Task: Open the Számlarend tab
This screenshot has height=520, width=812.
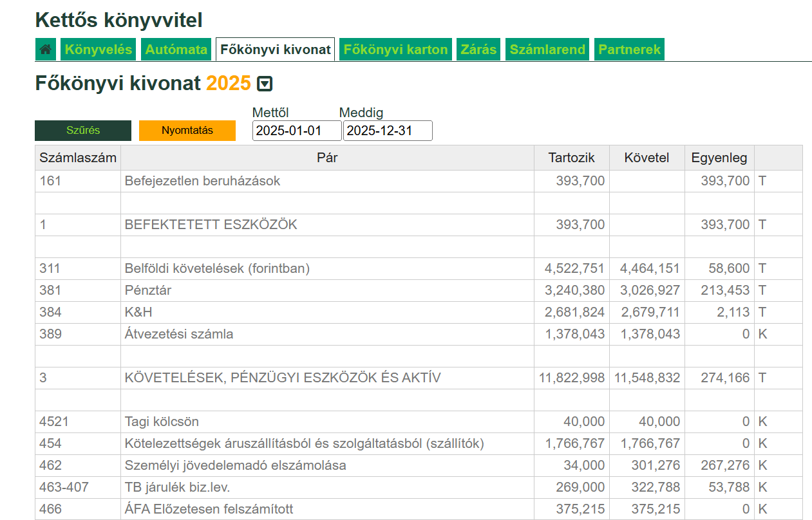Action: point(547,50)
